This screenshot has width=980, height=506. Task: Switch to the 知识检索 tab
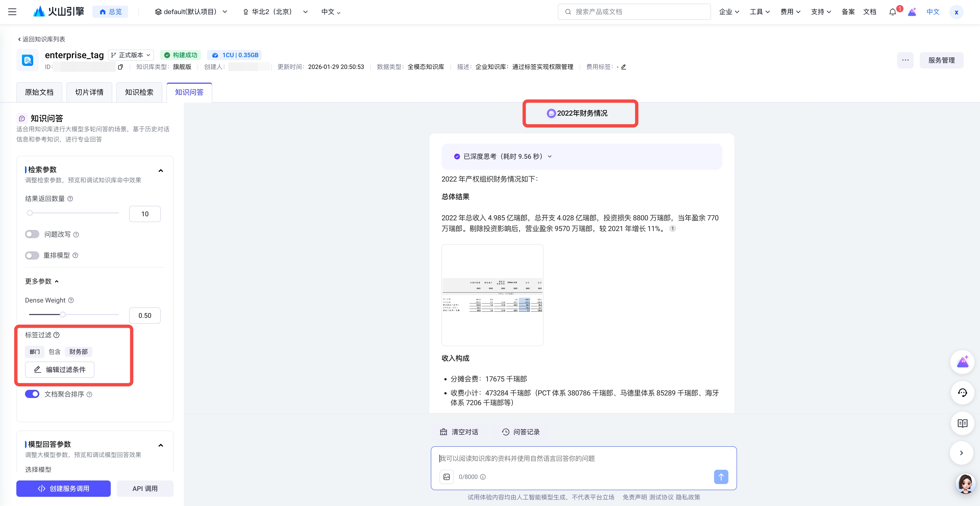[139, 92]
